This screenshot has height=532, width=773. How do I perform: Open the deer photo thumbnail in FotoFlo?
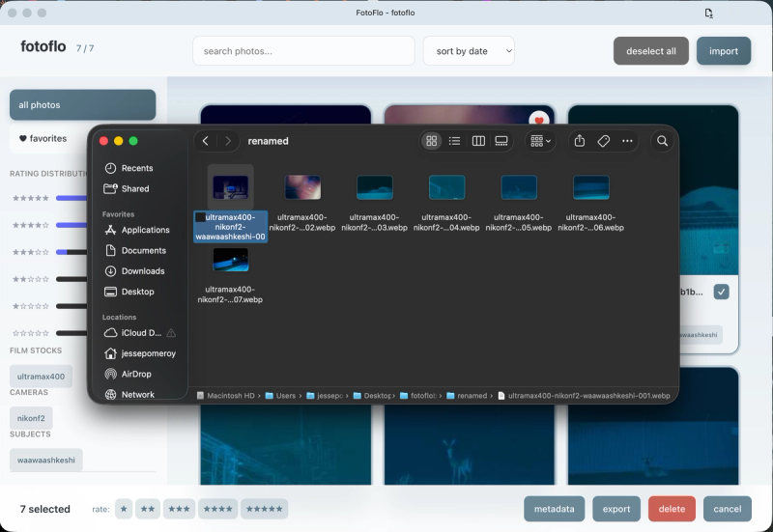(469, 444)
